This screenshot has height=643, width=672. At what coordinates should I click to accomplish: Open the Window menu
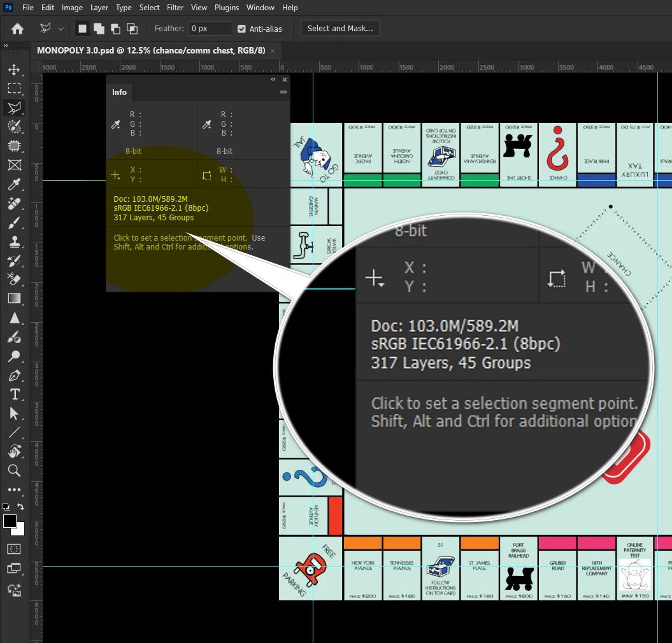(260, 8)
